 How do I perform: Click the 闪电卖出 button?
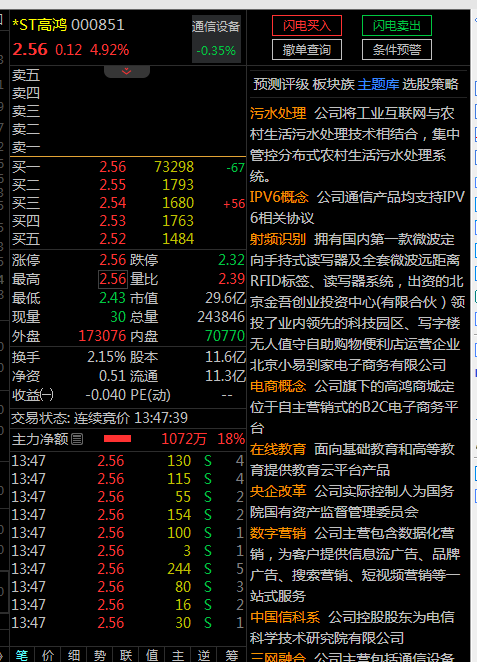click(397, 26)
